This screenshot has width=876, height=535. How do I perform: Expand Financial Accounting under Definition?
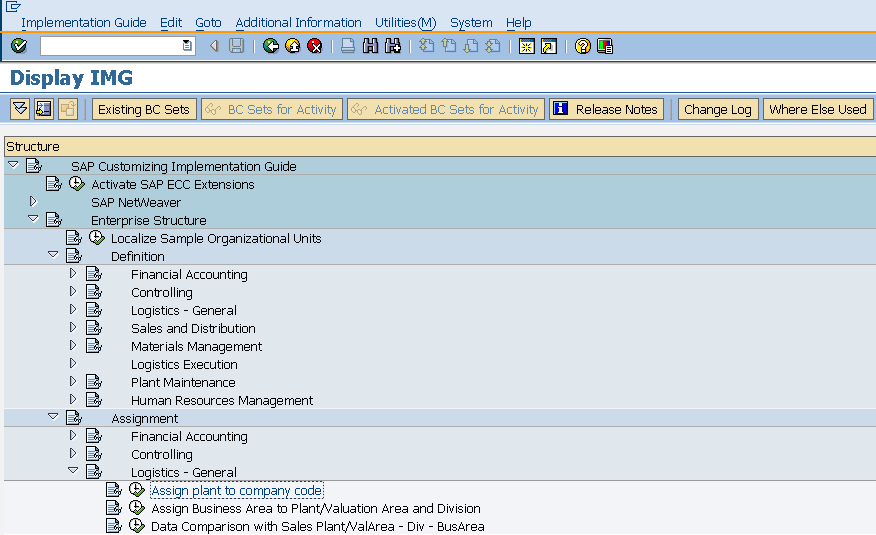tap(73, 273)
